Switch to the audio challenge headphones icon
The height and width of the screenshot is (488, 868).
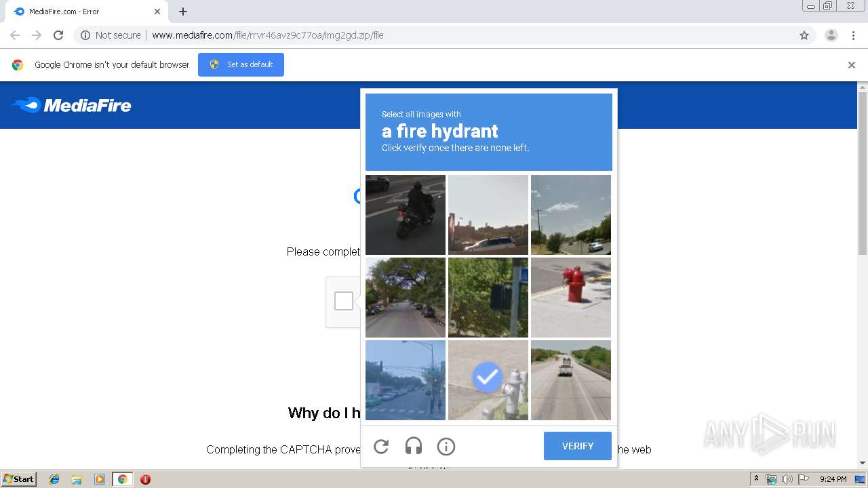pos(414,446)
